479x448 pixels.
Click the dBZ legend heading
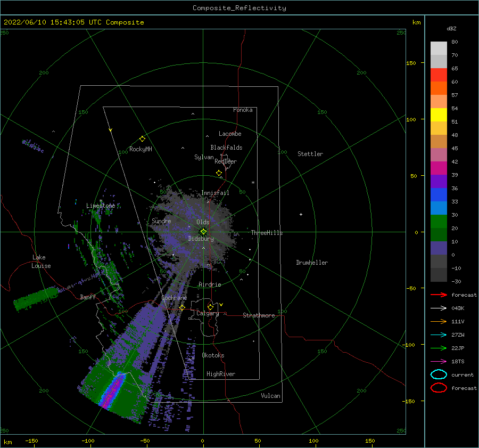pos(451,28)
